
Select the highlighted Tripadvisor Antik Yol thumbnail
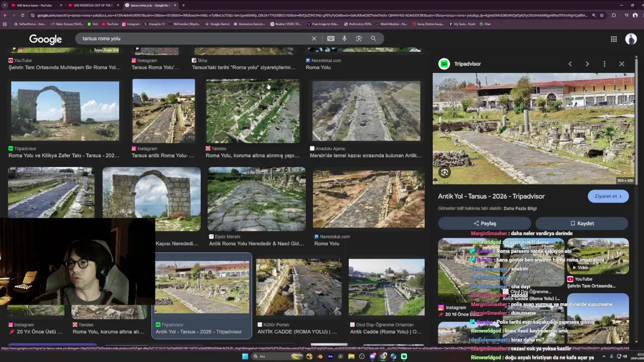(x=202, y=287)
